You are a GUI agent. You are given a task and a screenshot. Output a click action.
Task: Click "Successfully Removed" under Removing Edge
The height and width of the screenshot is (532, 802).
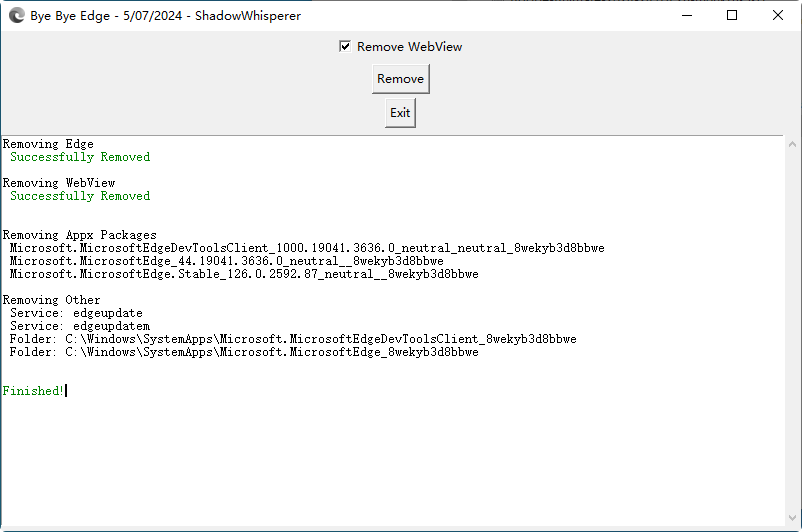tap(80, 157)
